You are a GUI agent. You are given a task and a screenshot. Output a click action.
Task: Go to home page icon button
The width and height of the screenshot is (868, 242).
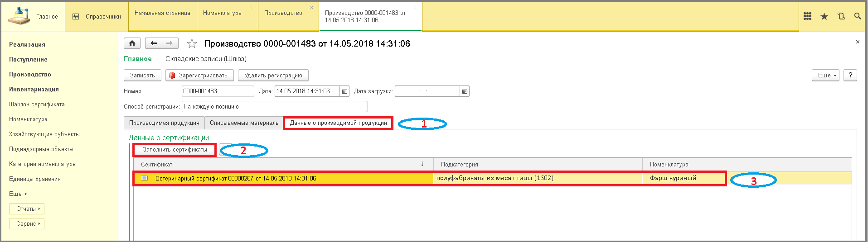point(132,43)
